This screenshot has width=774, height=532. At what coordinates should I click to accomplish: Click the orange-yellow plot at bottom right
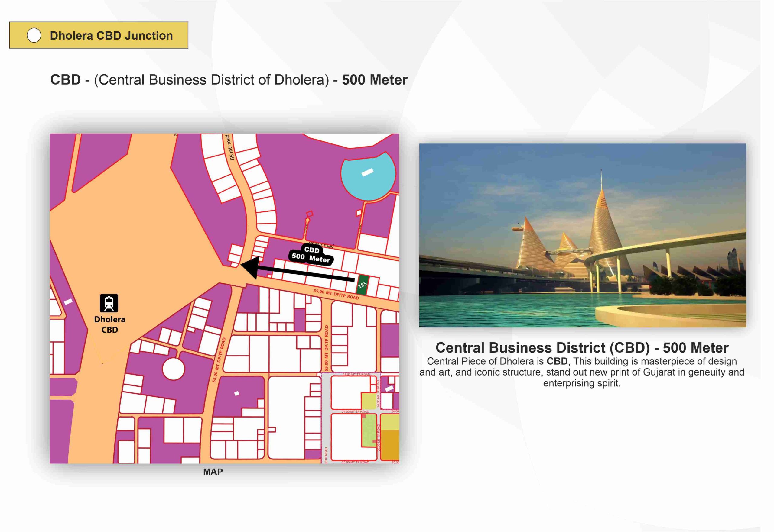pos(390,445)
